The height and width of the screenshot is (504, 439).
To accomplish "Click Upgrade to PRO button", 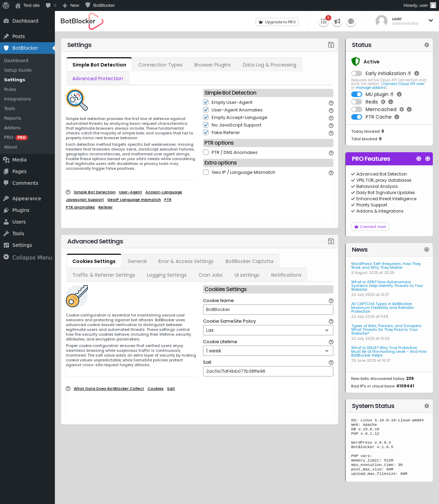I will [x=277, y=22].
